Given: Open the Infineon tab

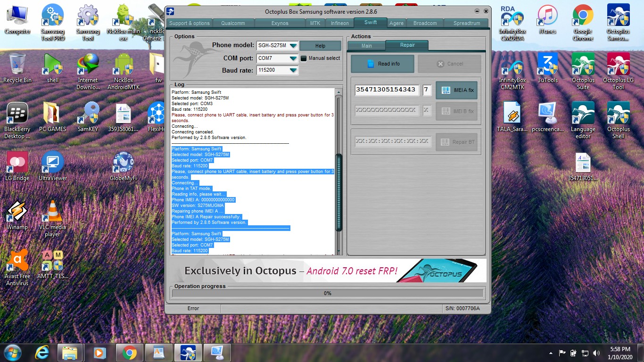Looking at the screenshot, I should tap(339, 23).
